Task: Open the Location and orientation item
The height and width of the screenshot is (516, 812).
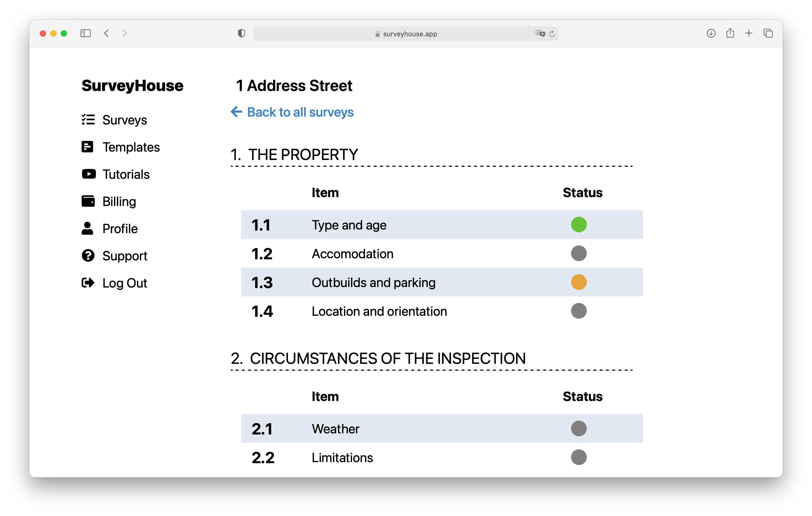Action: (x=379, y=311)
